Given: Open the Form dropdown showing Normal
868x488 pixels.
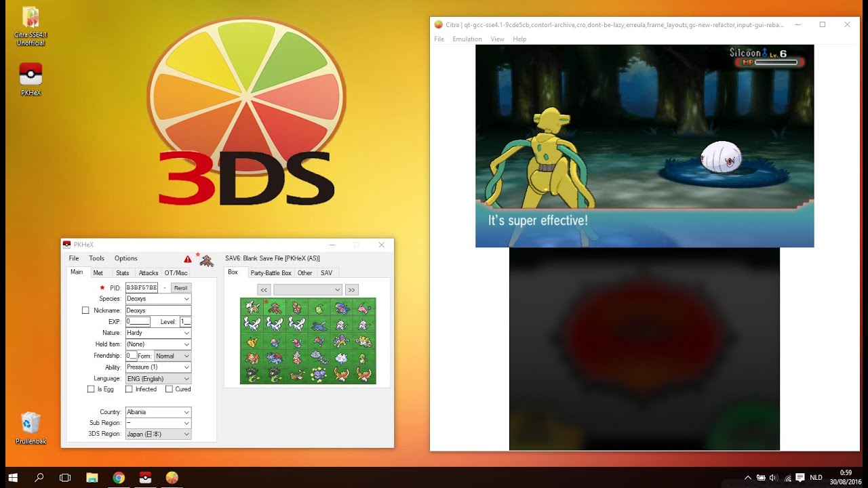Looking at the screenshot, I should [172, 356].
